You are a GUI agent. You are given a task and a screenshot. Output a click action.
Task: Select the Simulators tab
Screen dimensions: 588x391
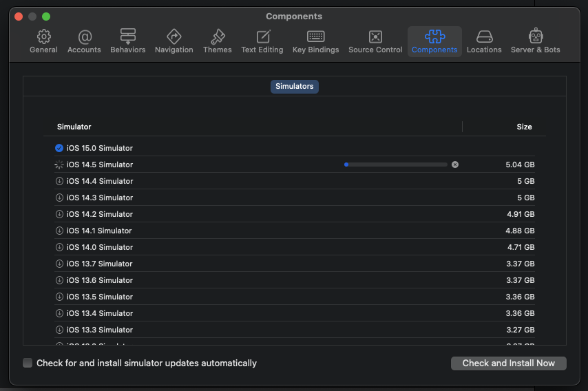[x=295, y=86]
